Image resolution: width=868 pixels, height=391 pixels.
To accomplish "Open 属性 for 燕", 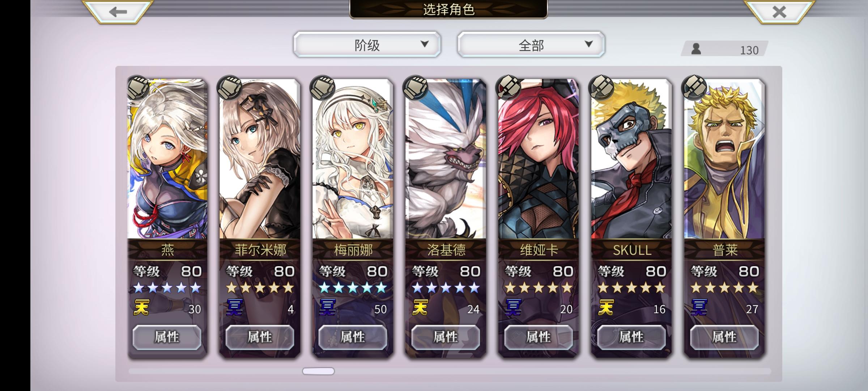I will (x=167, y=337).
